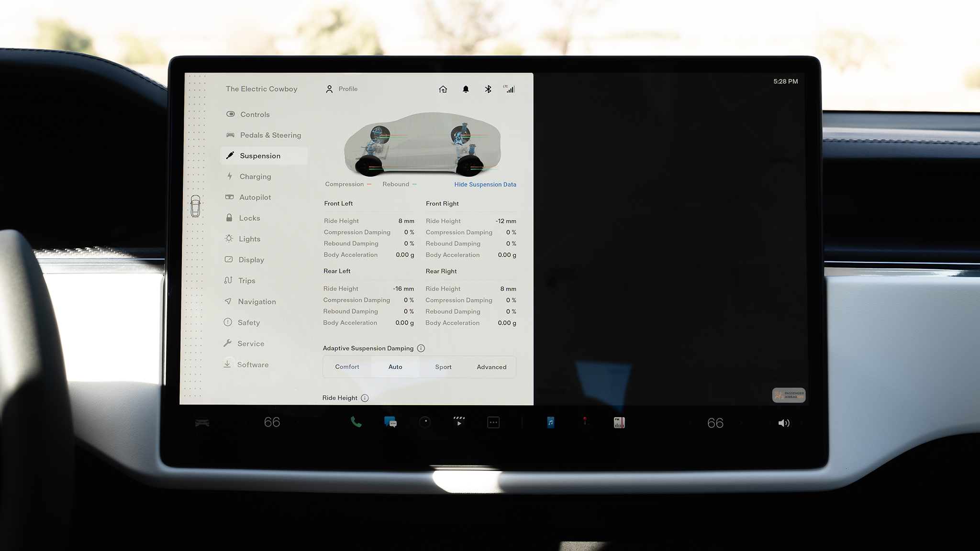This screenshot has height=551, width=980.
Task: Open the FM radio app icon
Action: click(619, 422)
